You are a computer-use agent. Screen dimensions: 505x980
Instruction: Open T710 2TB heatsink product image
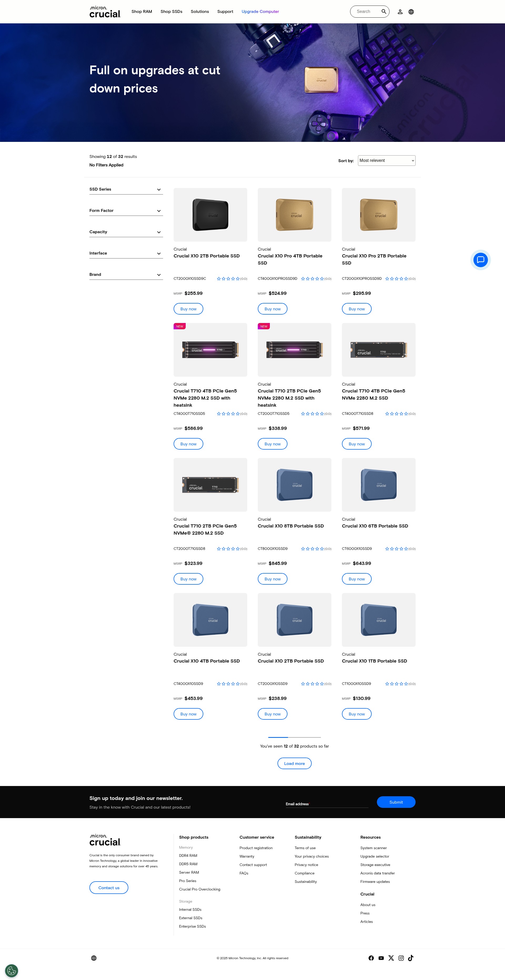point(294,350)
